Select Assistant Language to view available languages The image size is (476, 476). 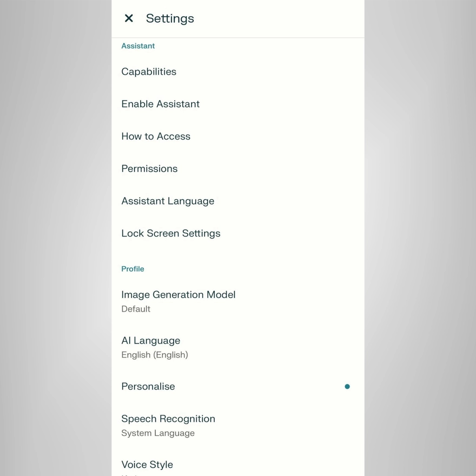tap(168, 201)
